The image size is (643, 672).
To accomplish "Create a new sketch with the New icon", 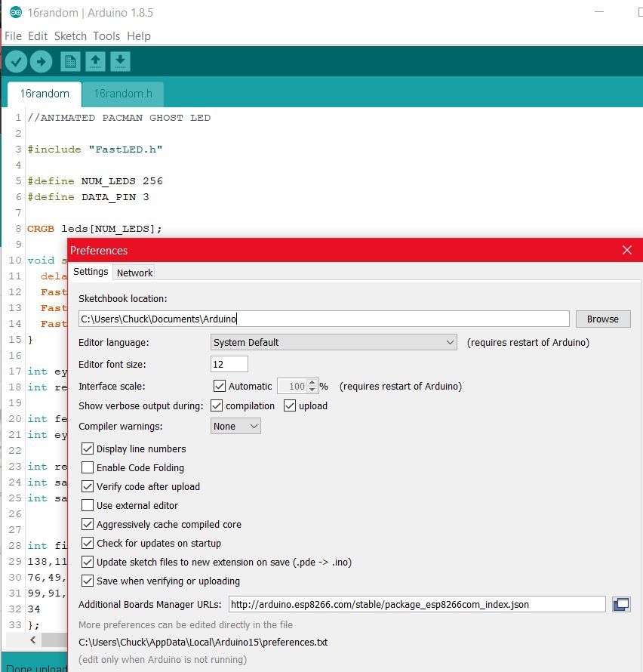I will (x=70, y=62).
